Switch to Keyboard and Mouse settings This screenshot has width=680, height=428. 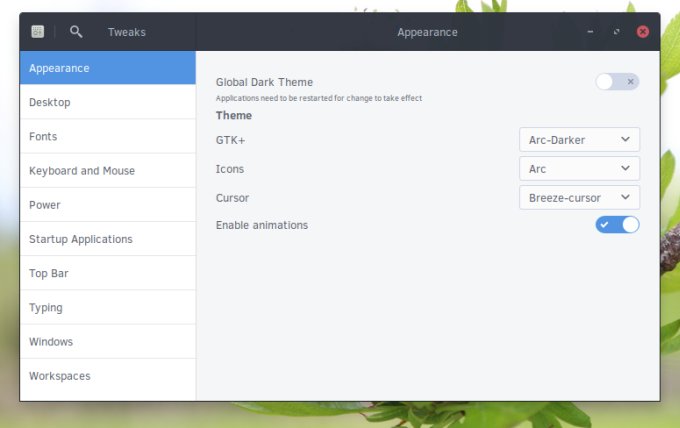click(x=108, y=171)
